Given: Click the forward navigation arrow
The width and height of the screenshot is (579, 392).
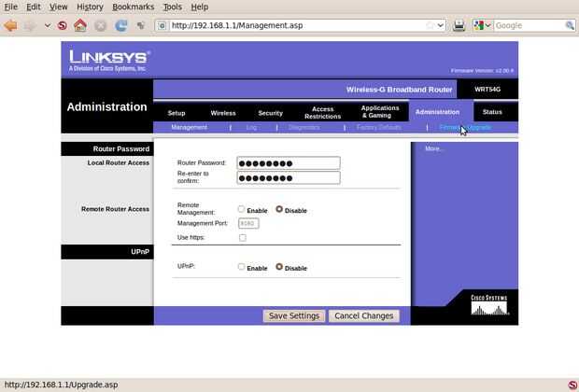Looking at the screenshot, I should [30, 25].
